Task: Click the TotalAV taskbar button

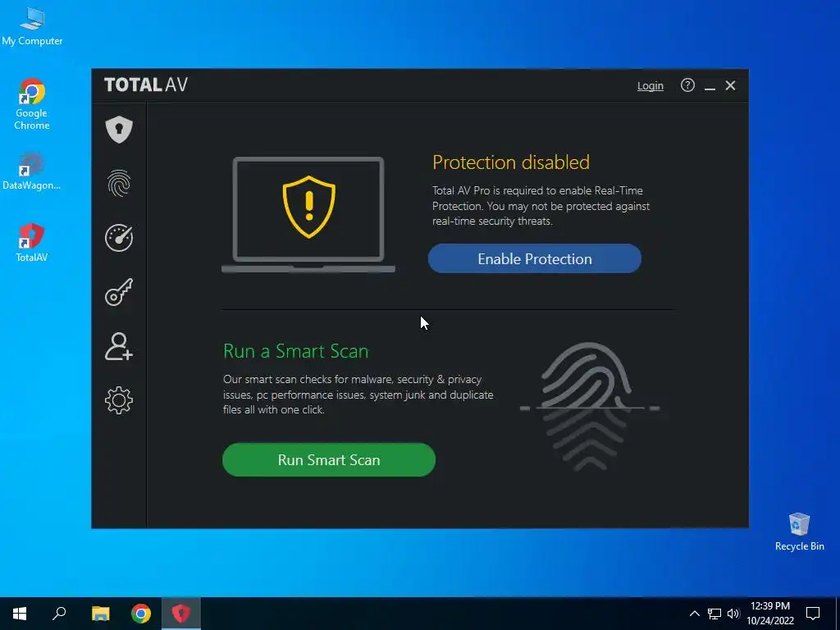Action: (181, 614)
